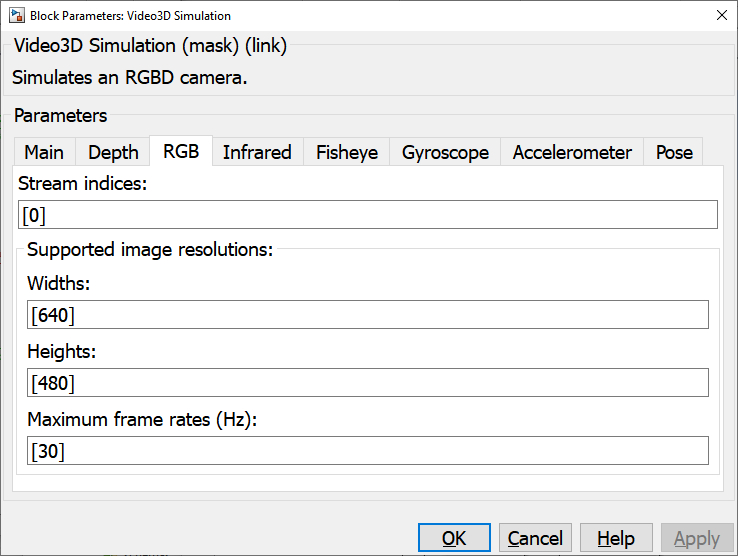Viewport: 738px width, 556px height.
Task: Select the RGB tab
Action: [181, 151]
